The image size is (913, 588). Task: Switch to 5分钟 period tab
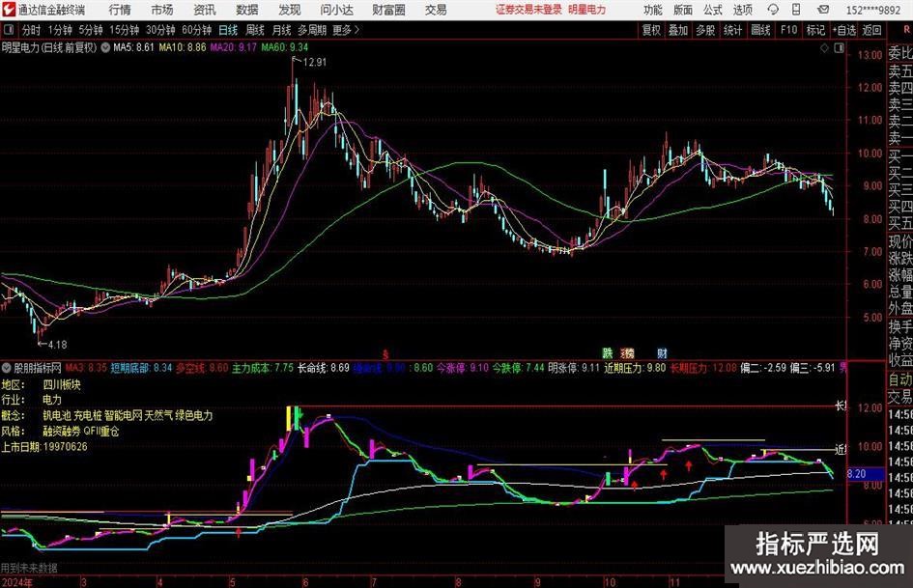point(90,30)
